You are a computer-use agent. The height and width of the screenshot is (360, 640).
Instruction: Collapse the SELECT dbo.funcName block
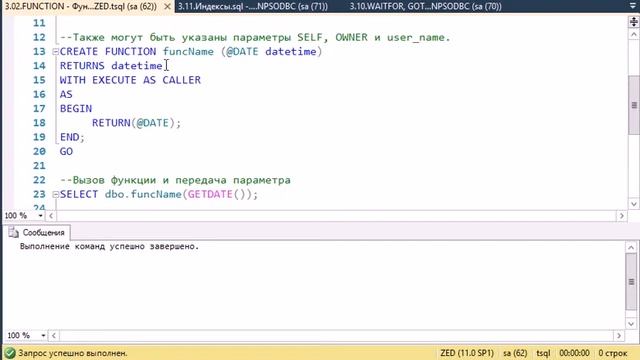coord(56,195)
